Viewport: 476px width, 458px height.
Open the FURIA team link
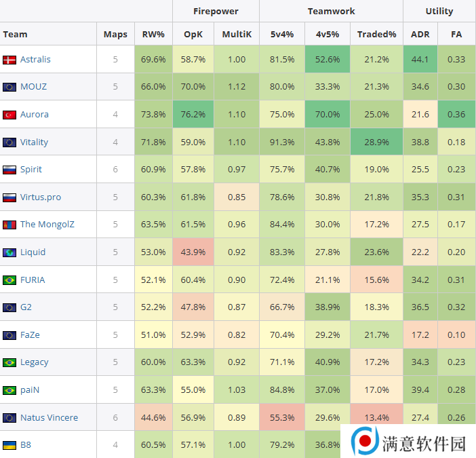coord(33,280)
